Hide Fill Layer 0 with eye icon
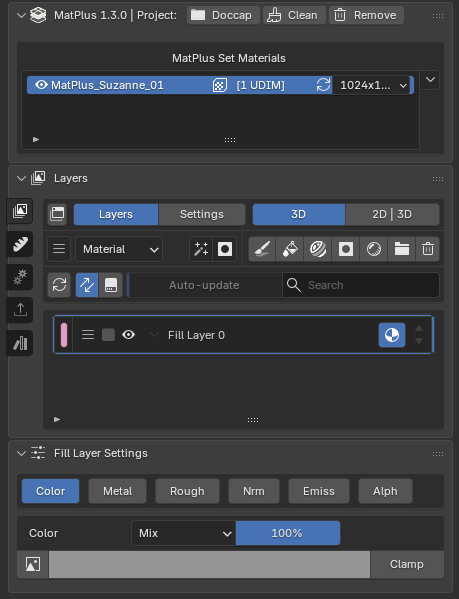 129,335
